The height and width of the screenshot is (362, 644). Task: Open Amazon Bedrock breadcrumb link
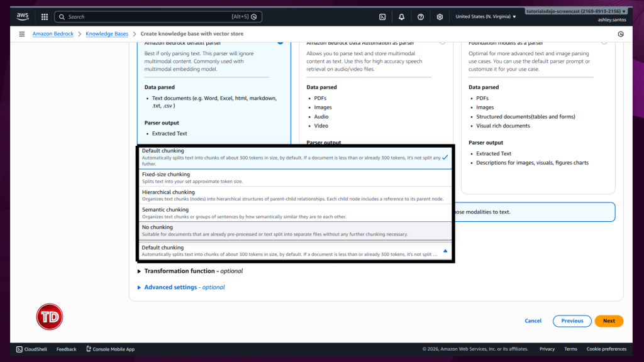53,33
